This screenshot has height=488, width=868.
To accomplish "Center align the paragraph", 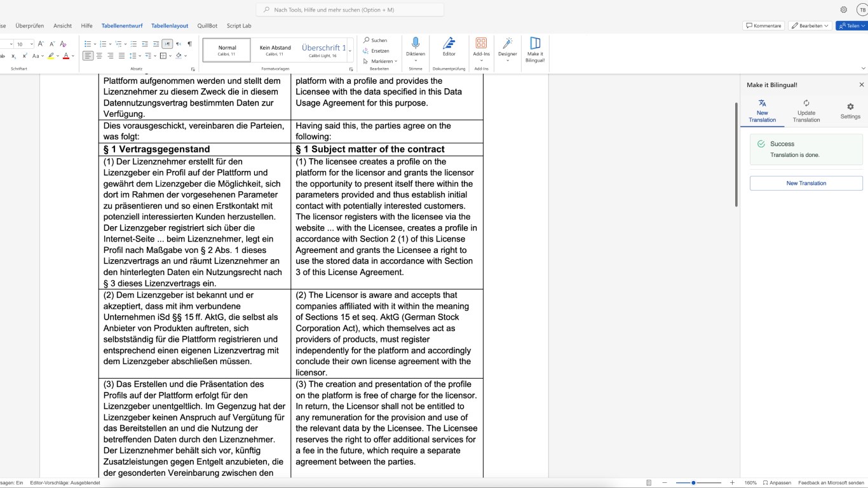I will (99, 56).
